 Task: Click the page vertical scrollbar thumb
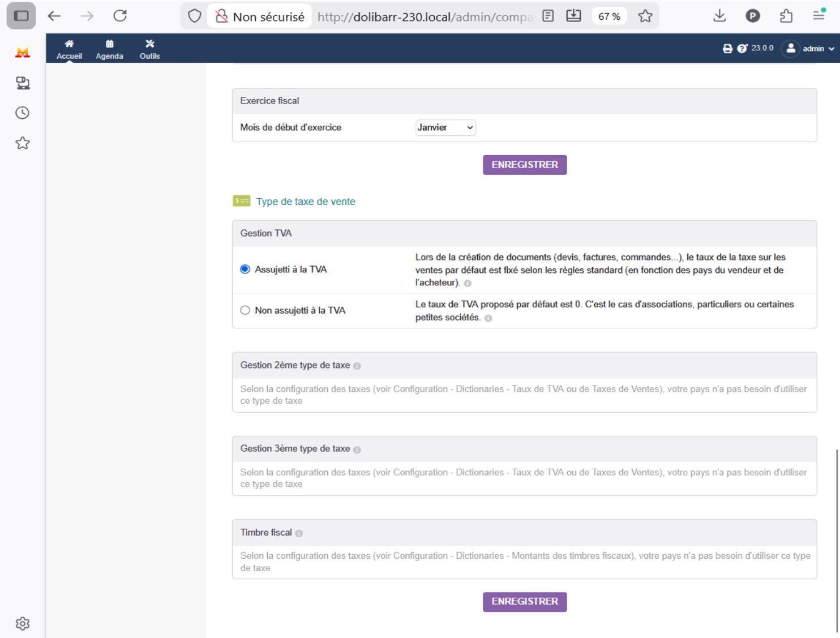coord(837,541)
